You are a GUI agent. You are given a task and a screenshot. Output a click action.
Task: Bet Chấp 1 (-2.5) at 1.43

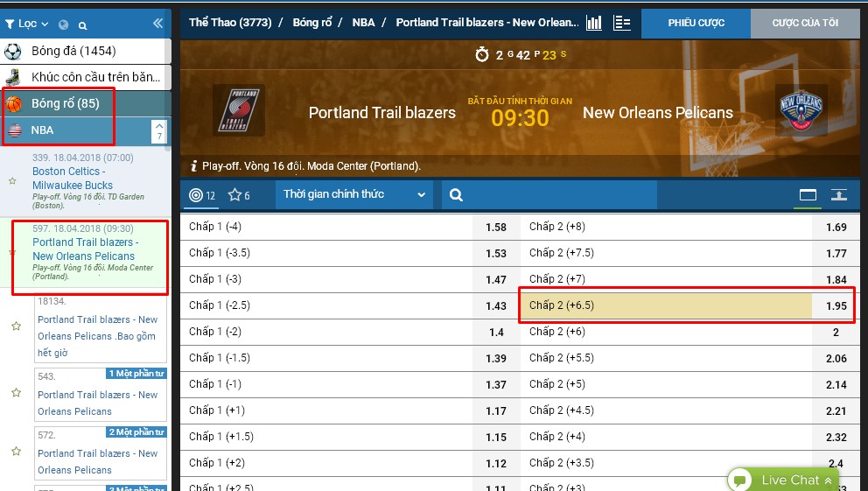pyautogui.click(x=350, y=305)
